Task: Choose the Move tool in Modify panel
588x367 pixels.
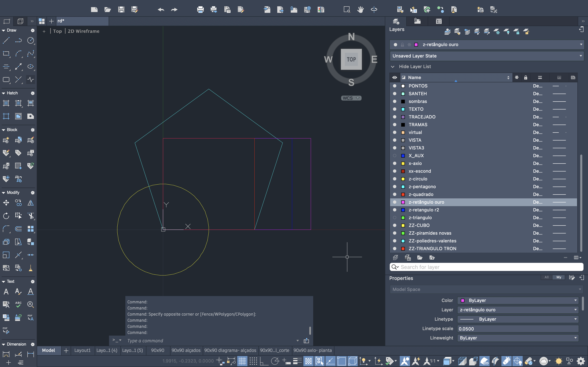Action: click(6, 203)
